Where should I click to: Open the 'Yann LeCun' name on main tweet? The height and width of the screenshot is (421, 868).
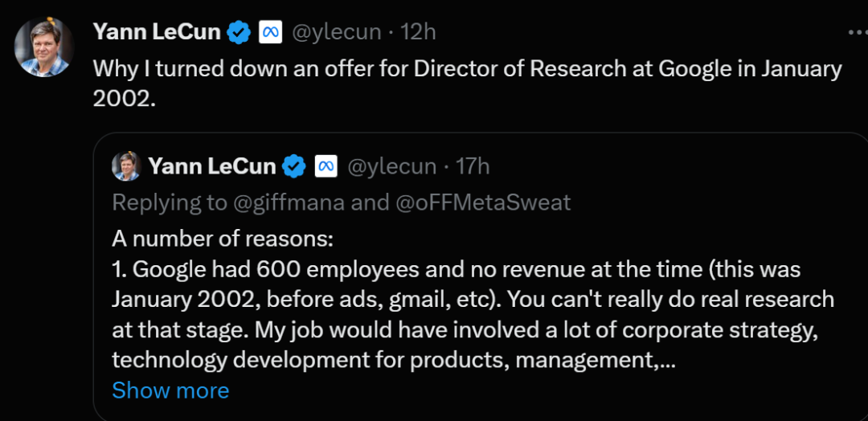pos(157,32)
